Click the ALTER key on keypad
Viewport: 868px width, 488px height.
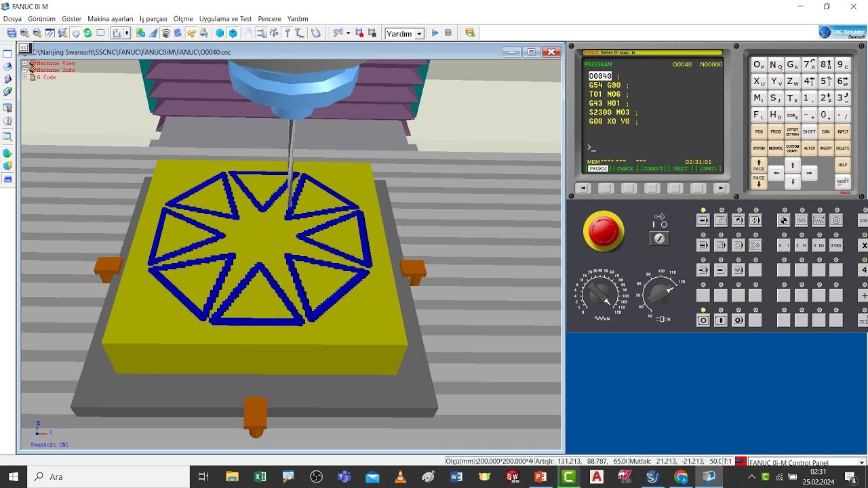[x=810, y=148]
